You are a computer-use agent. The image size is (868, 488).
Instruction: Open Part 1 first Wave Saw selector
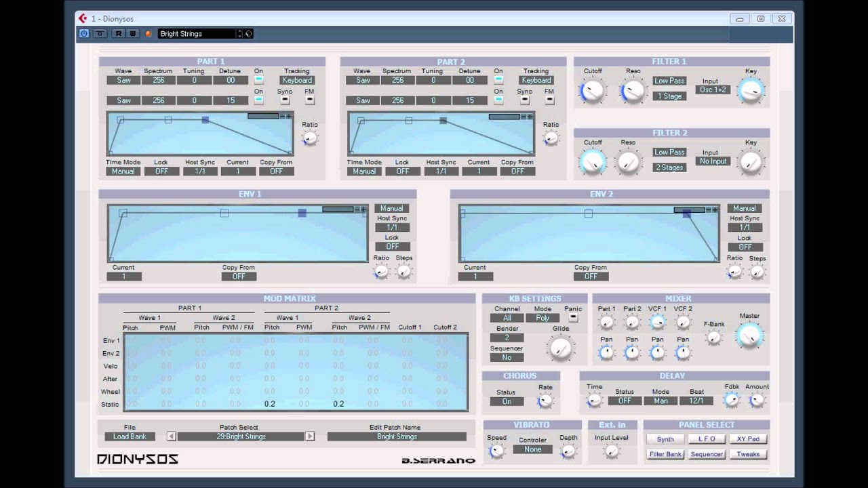[x=123, y=80]
